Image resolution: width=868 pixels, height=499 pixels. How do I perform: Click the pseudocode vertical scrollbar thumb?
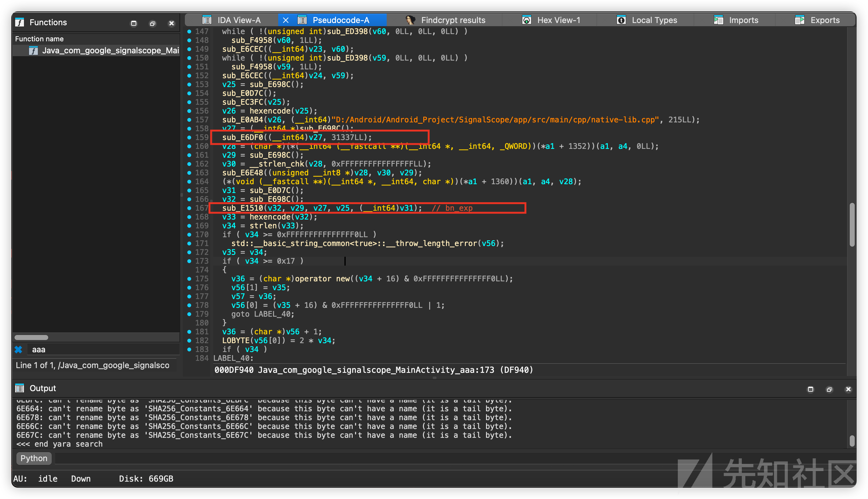coord(852,225)
